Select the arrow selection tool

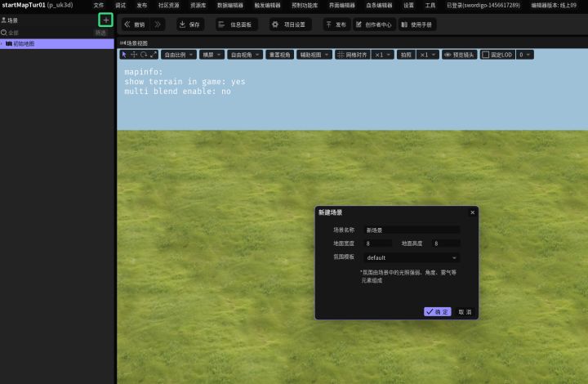coord(124,55)
